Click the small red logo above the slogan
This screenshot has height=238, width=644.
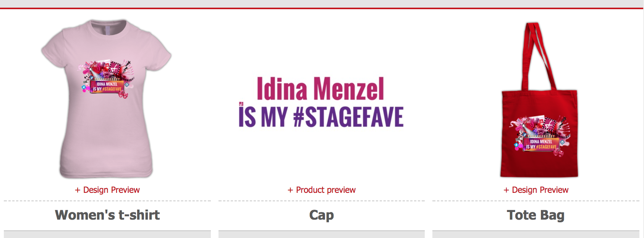[x=241, y=104]
